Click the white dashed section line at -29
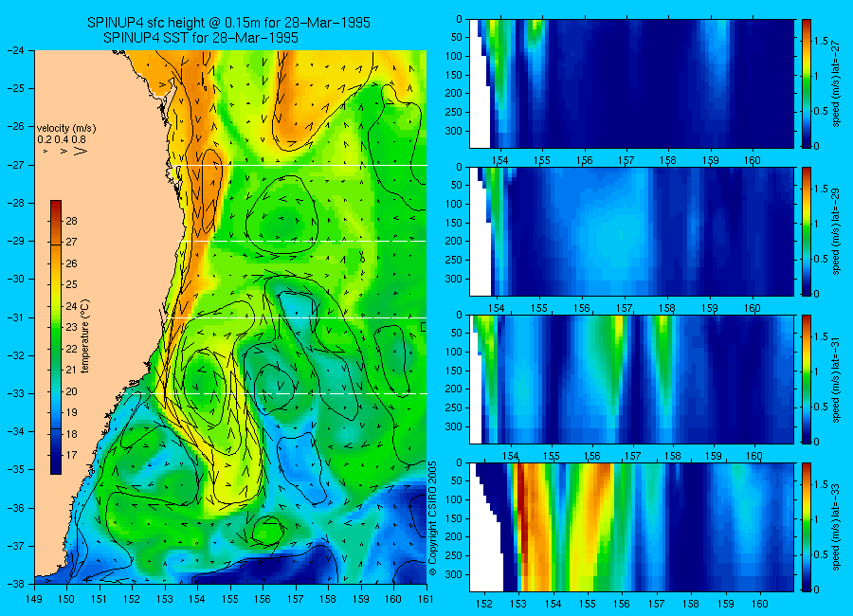The width and height of the screenshot is (853, 616). point(302,241)
